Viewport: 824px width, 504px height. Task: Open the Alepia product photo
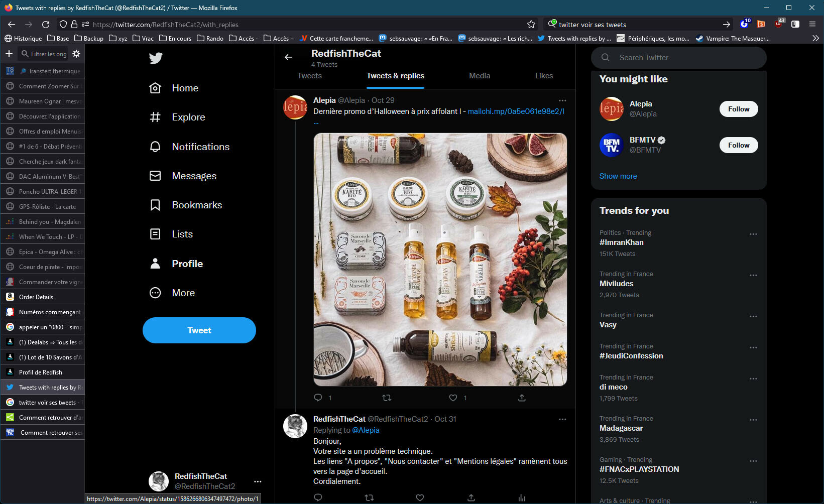click(x=440, y=260)
